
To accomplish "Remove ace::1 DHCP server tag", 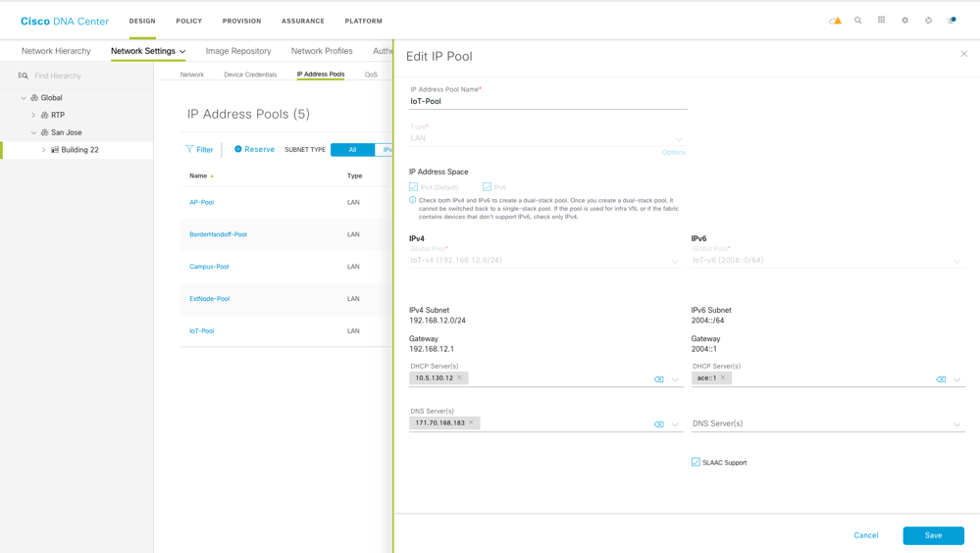I will [723, 377].
